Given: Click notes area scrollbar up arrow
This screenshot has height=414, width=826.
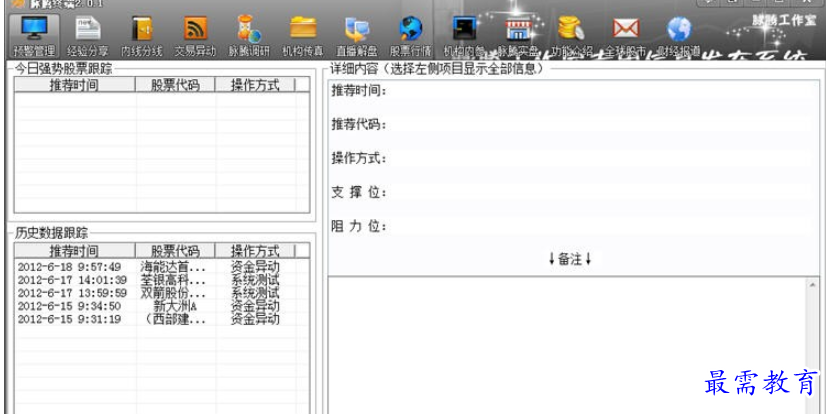Looking at the screenshot, I should point(812,285).
